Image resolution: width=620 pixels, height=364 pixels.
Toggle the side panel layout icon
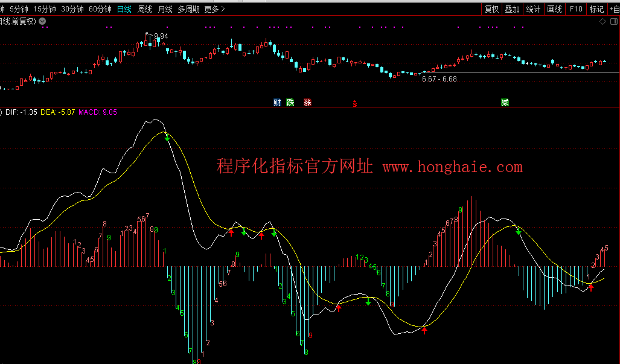tap(613, 22)
